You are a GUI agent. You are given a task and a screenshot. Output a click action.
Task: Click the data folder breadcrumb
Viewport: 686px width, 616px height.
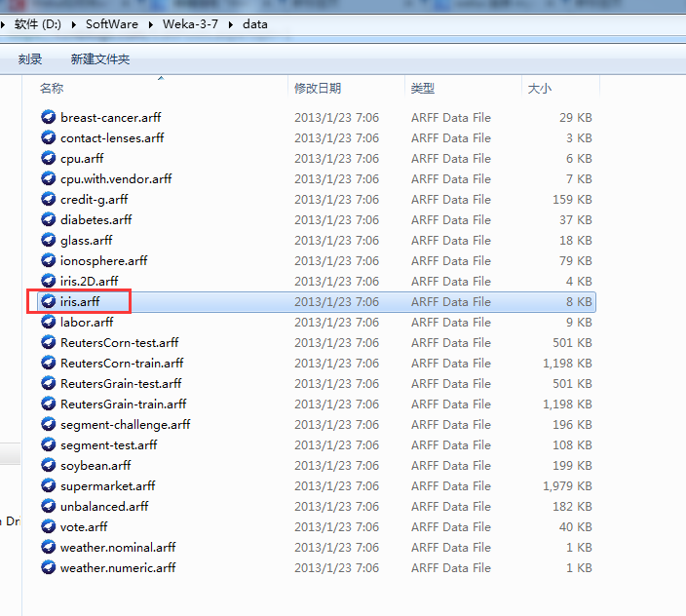click(255, 24)
